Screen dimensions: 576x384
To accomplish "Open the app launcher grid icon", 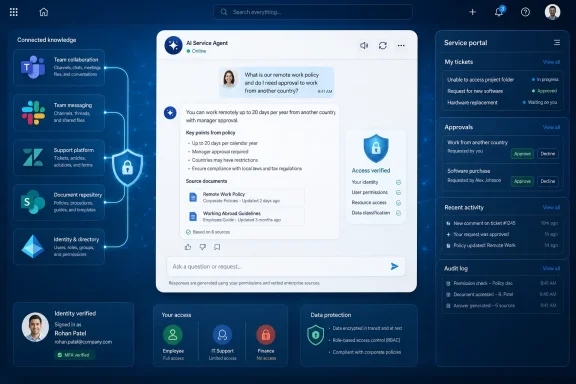I will point(14,12).
